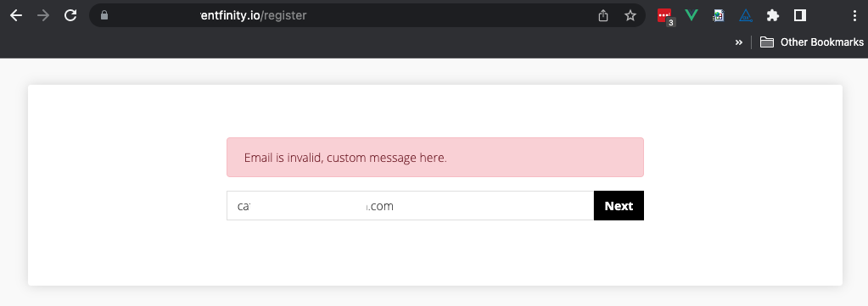Open the blue triangle extension icon
The height and width of the screenshot is (306, 868).
(746, 15)
